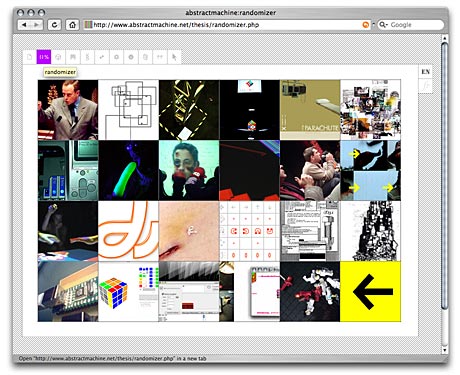
Task: Reload the page with the refresh button
Action: tap(54, 25)
